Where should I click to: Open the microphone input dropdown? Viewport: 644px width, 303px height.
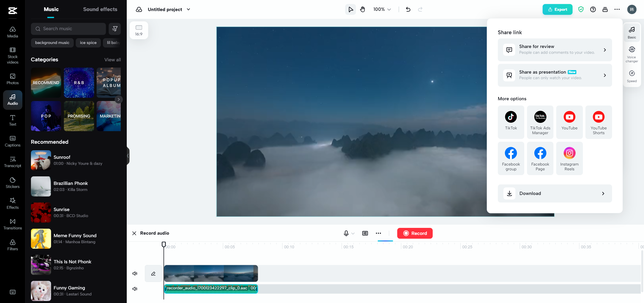(353, 233)
